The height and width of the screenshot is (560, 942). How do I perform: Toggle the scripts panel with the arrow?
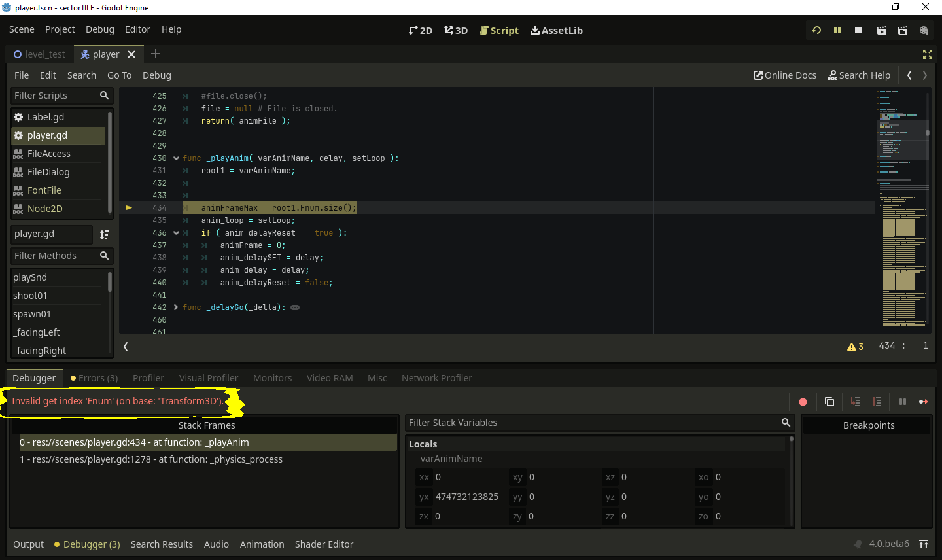tap(126, 347)
